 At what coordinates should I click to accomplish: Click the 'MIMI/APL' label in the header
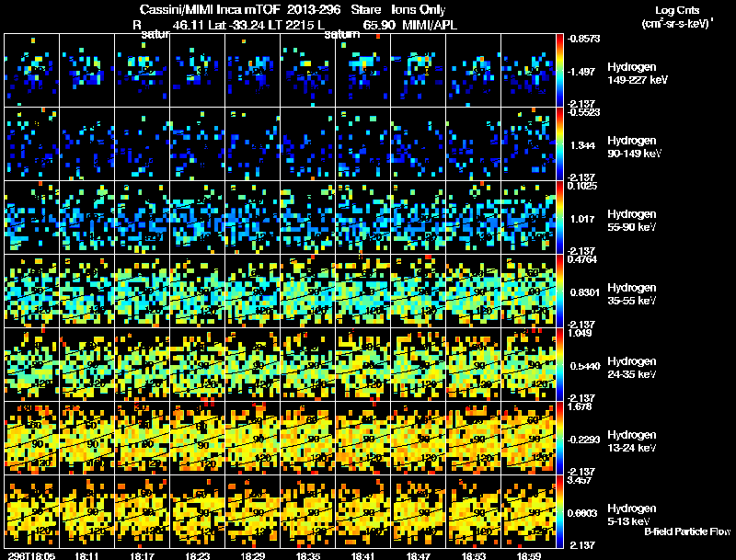click(430, 25)
